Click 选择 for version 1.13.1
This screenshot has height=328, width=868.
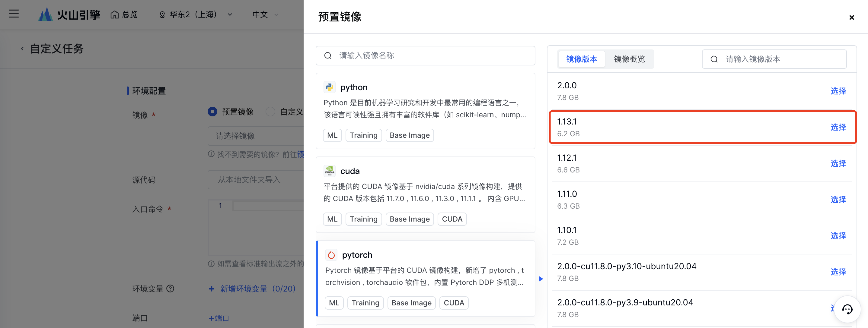coord(838,127)
